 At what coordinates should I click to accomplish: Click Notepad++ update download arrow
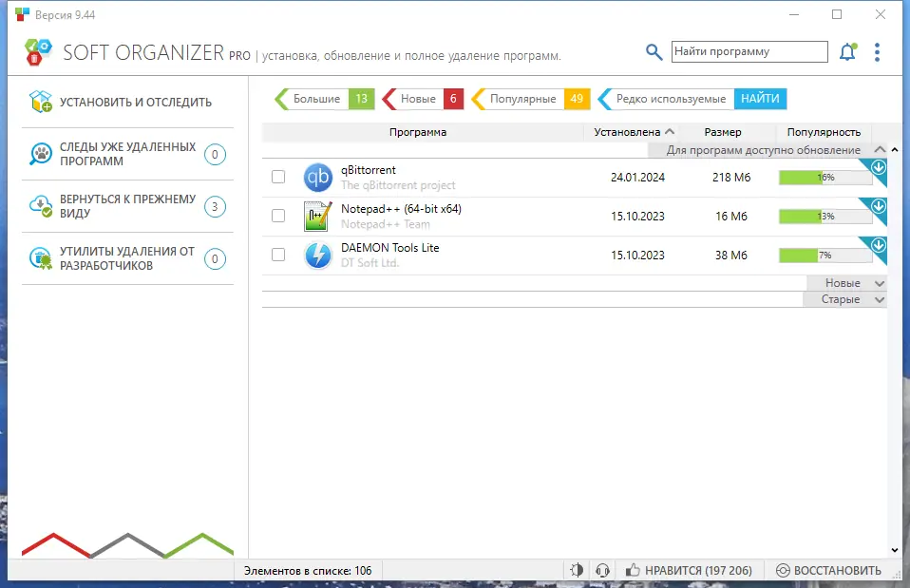(x=878, y=206)
